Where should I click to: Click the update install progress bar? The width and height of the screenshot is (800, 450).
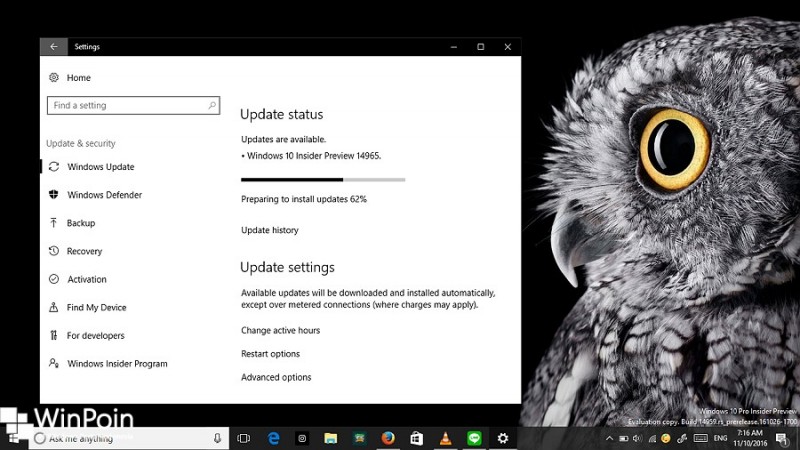click(x=323, y=180)
